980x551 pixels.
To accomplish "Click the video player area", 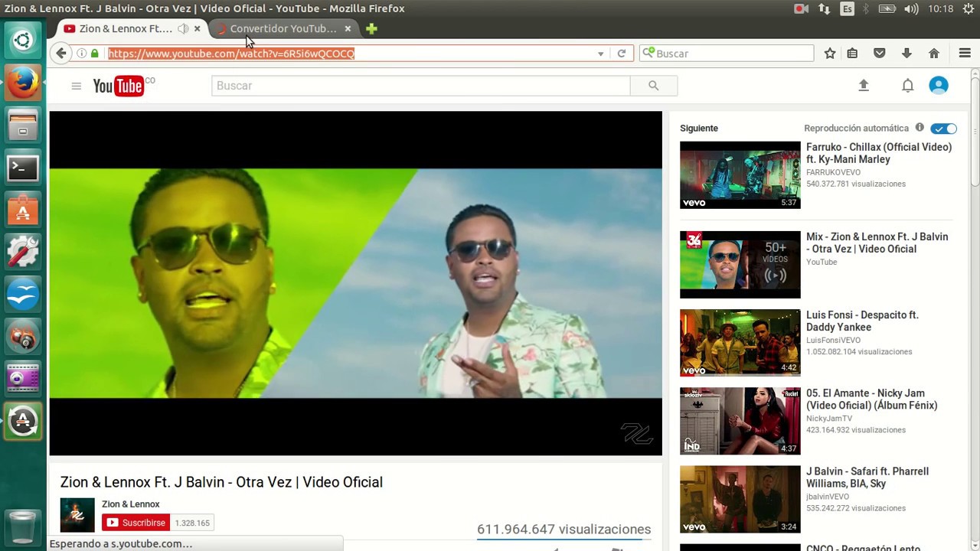I will (x=355, y=283).
